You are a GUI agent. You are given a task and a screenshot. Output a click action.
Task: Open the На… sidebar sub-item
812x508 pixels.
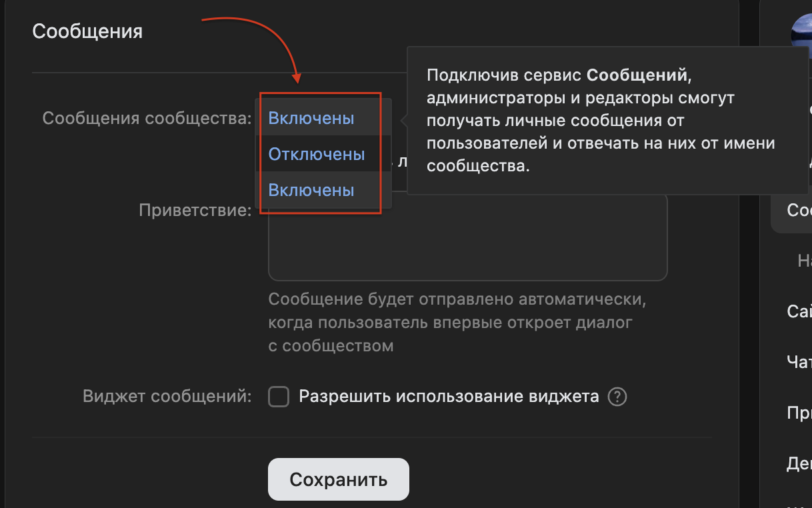[x=803, y=261]
